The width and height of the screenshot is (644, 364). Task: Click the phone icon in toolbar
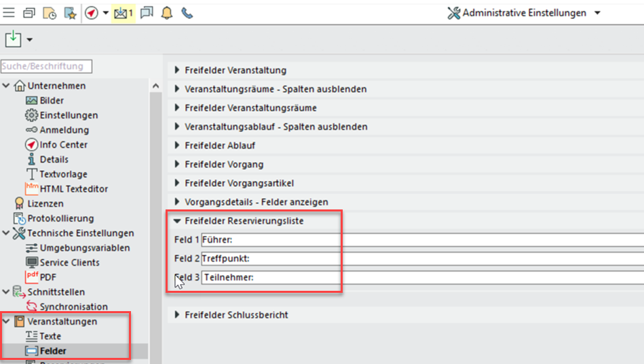pyautogui.click(x=187, y=13)
